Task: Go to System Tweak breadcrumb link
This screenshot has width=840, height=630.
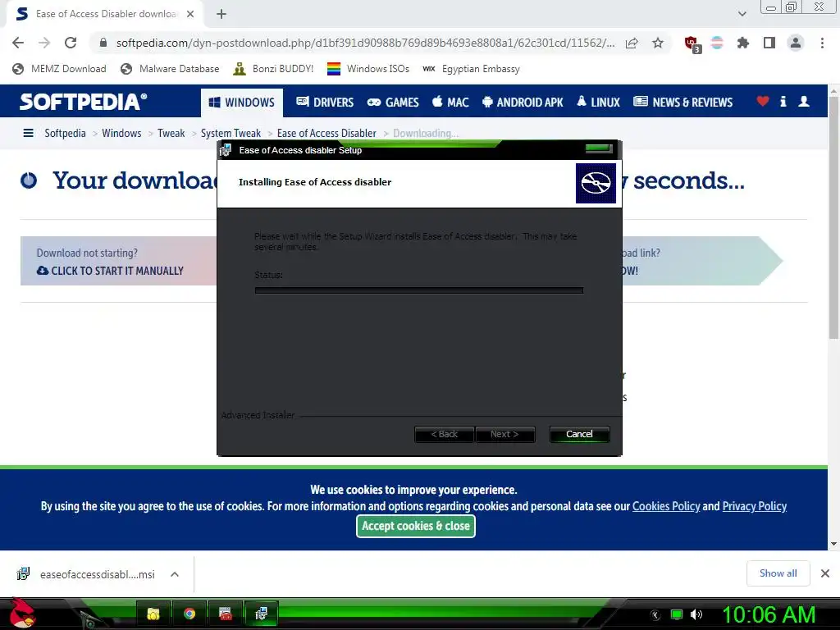Action: pos(231,133)
